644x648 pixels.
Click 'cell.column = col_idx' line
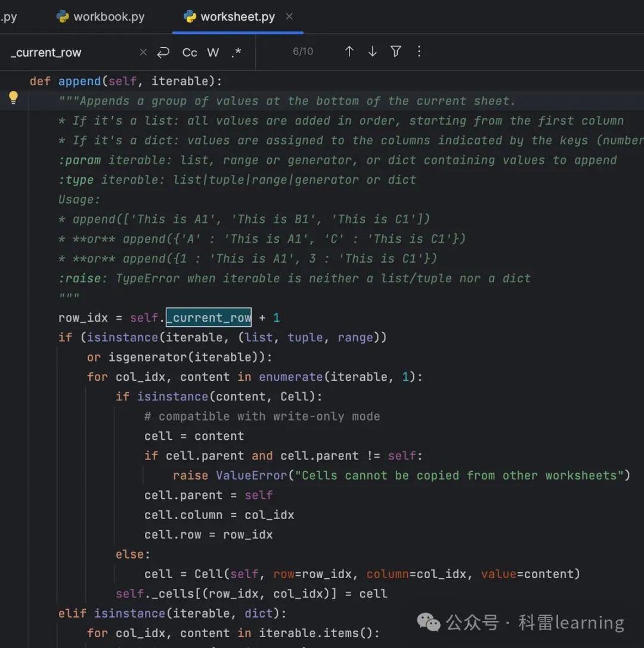pyautogui.click(x=219, y=515)
